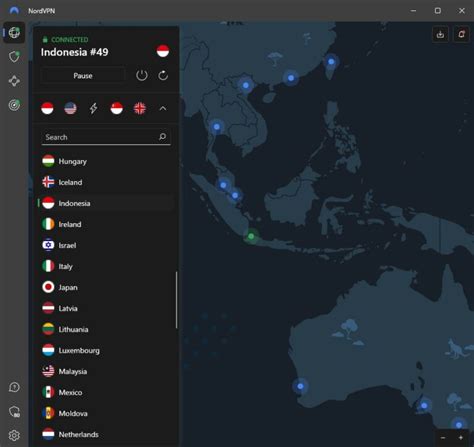The image size is (474, 447).
Task: Zoom in map with plus button
Action: point(461,438)
